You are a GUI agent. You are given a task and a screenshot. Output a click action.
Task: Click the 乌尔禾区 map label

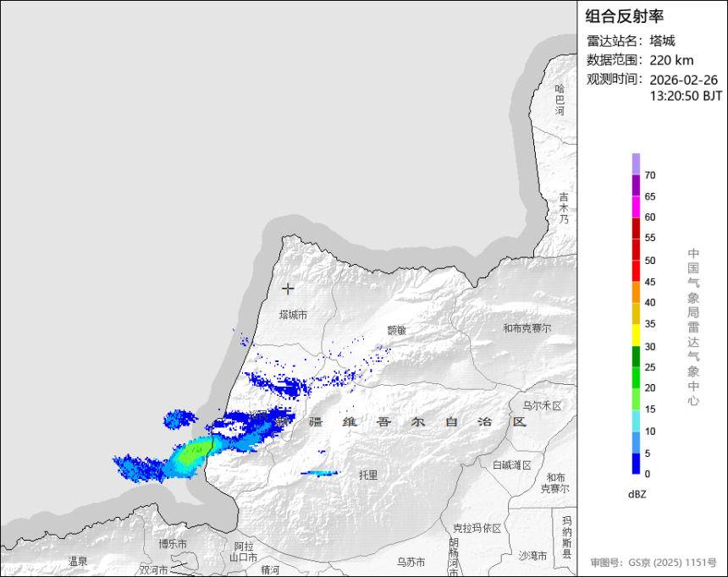coord(542,406)
